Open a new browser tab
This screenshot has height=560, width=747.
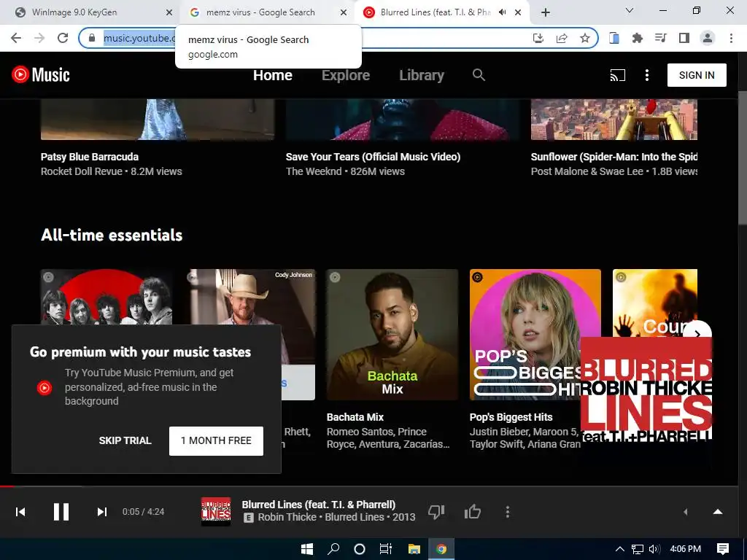click(546, 12)
